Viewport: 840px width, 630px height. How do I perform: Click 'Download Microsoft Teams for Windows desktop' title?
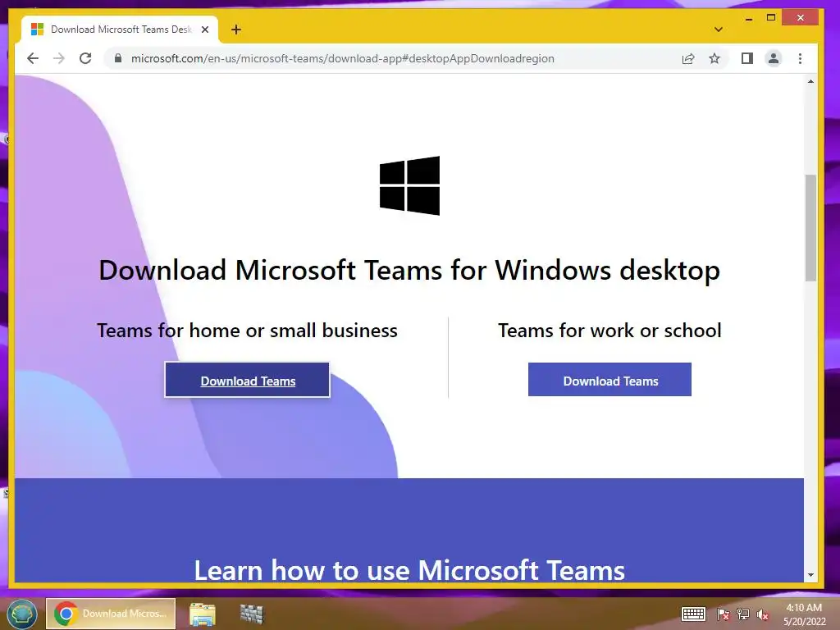409,270
